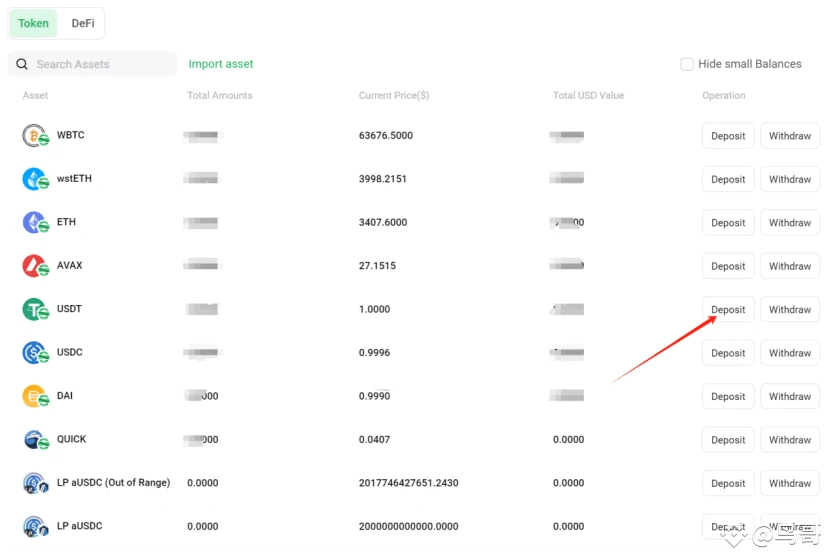This screenshot has width=830, height=557.
Task: Click the WBTC token icon
Action: pyautogui.click(x=35, y=136)
